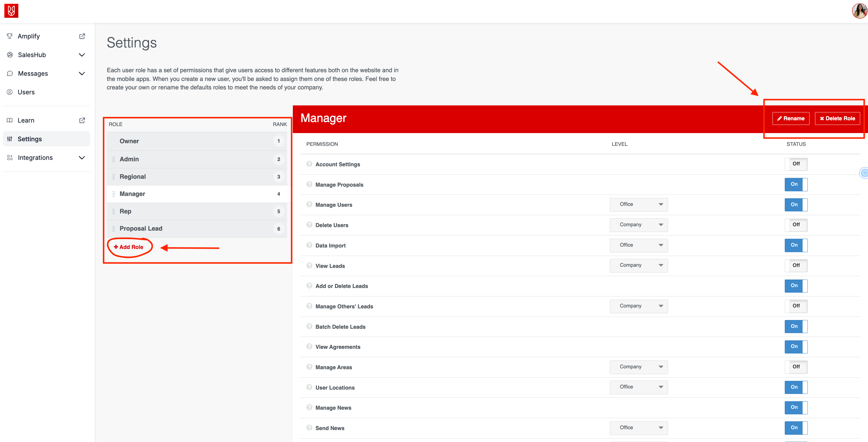
Task: Click the Settings sliders icon
Action: tap(10, 139)
